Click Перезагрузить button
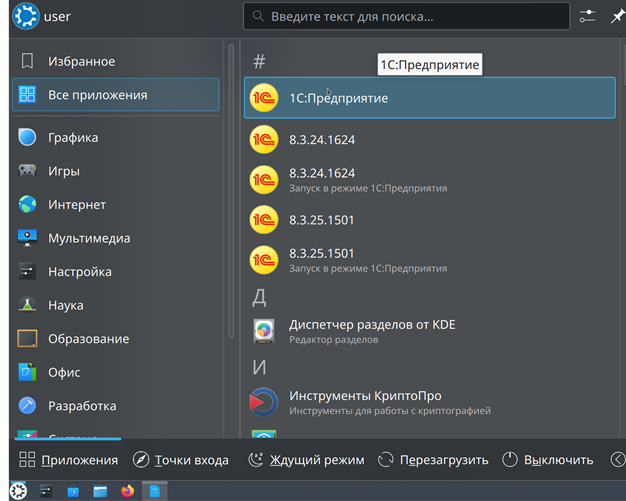 point(433,460)
